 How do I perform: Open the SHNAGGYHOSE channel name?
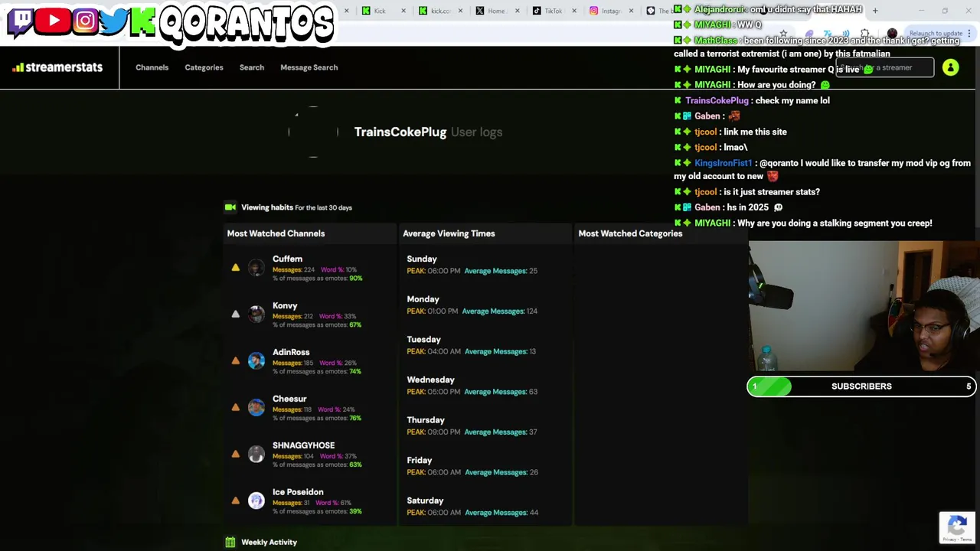[x=303, y=445]
